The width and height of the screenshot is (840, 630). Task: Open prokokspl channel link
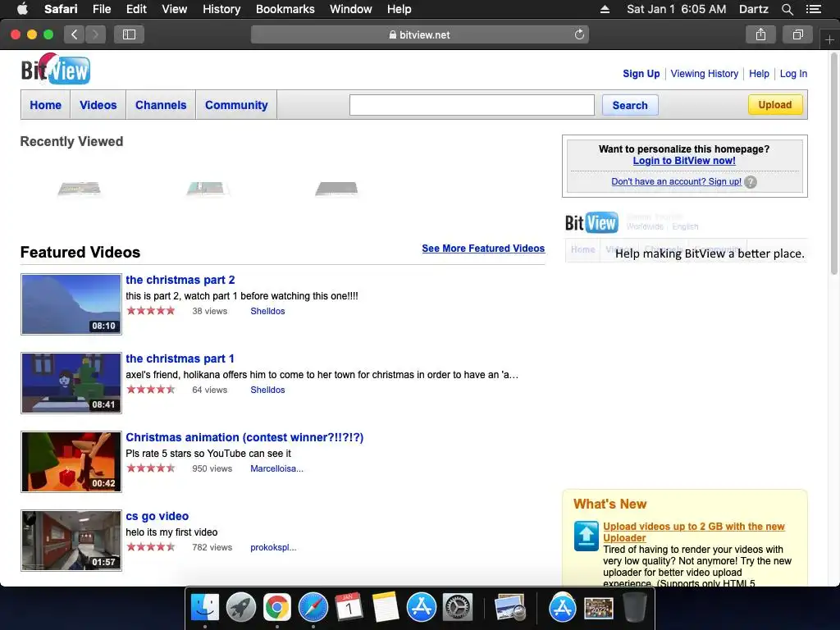pos(273,547)
